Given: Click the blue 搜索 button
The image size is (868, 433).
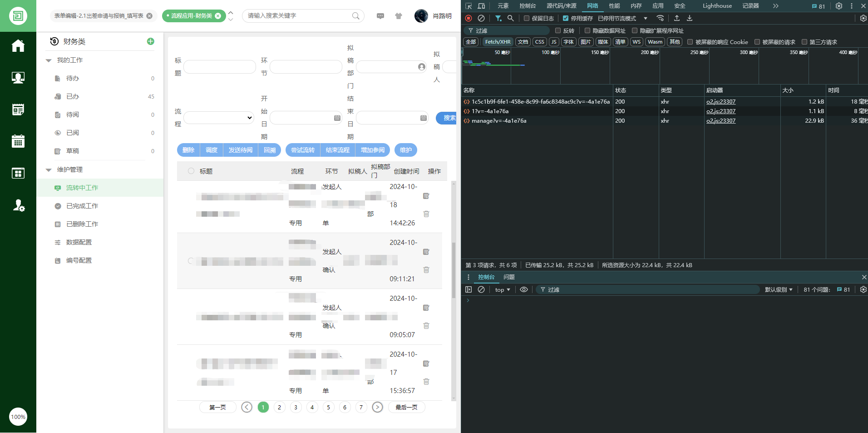Looking at the screenshot, I should pyautogui.click(x=447, y=118).
